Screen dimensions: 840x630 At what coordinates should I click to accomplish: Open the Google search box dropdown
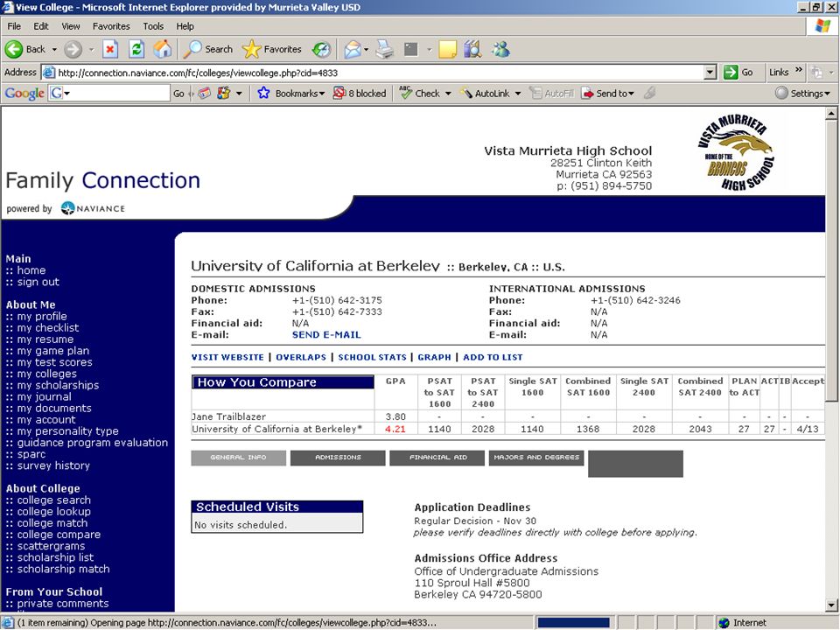tap(67, 94)
